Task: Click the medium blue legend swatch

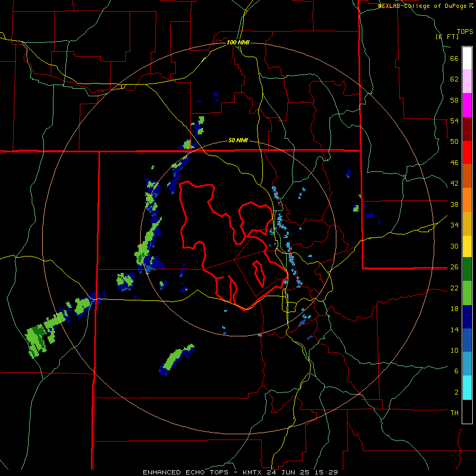Action: click(467, 340)
